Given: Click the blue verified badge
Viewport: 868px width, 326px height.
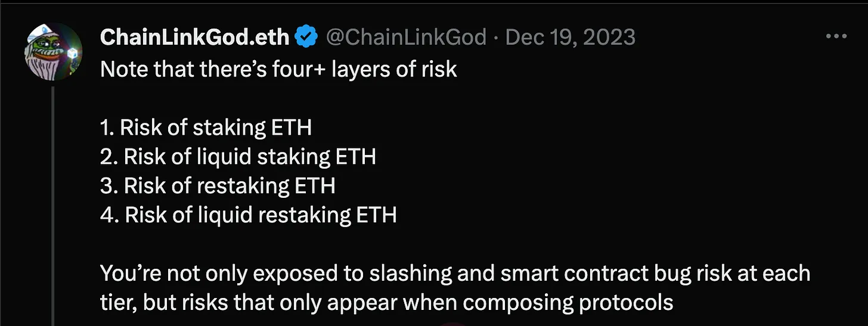Looking at the screenshot, I should [306, 38].
